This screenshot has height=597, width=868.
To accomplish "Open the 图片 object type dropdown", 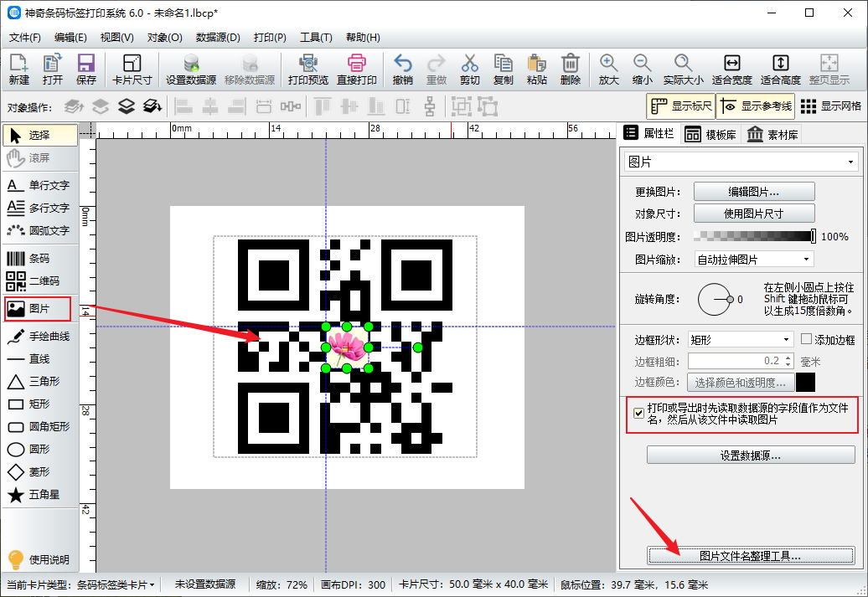I will [x=741, y=162].
